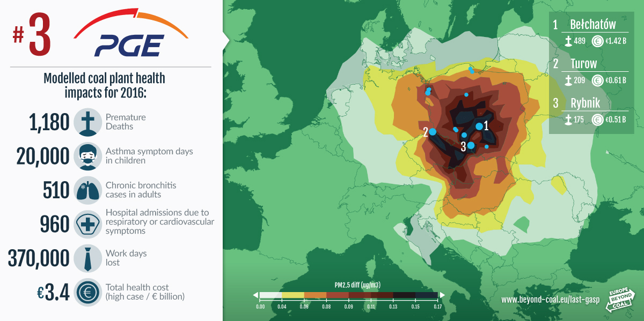Image resolution: width=644 pixels, height=321 pixels.
Task: Click plant marker 2 on the map
Action: pos(433,132)
